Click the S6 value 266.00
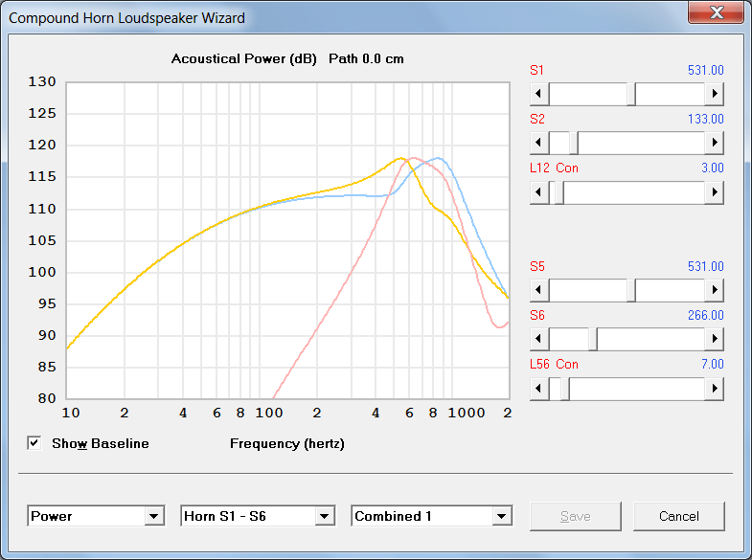 [x=705, y=315]
